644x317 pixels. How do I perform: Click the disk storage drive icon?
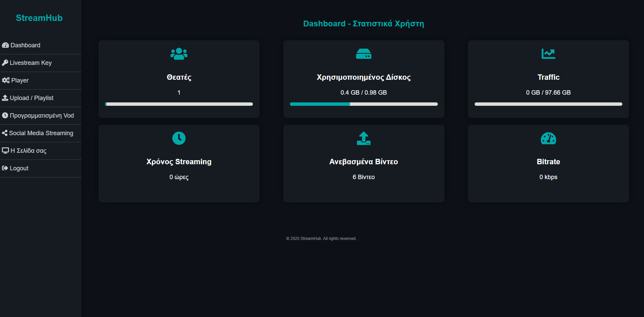(x=363, y=54)
